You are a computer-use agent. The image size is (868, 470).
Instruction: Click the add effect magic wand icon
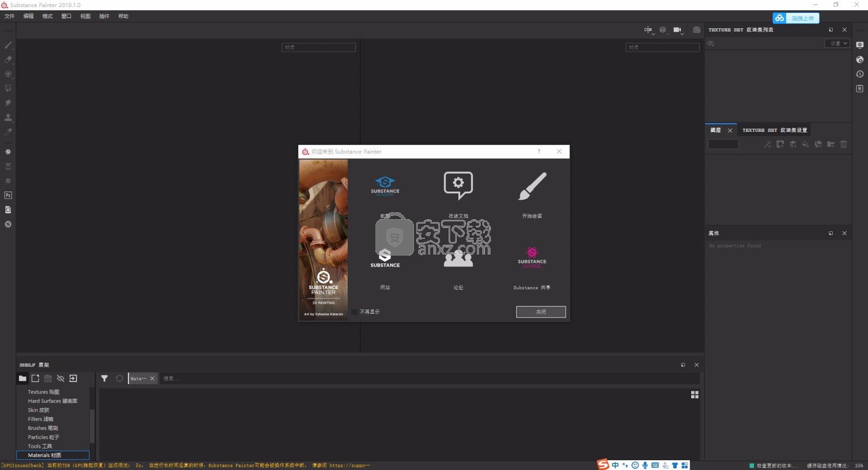[767, 144]
